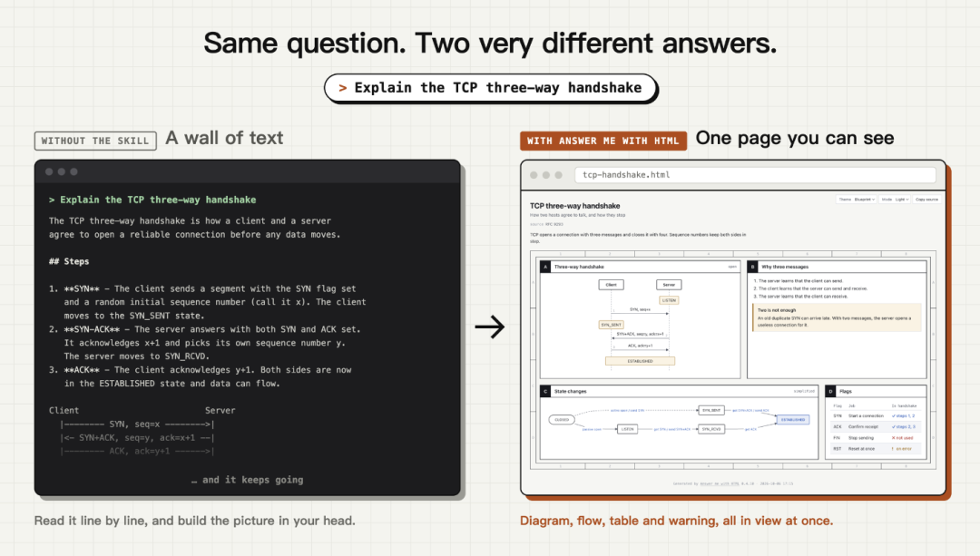Click the Explain the TCP three-way handshake prompt pill
Viewport: 980px width, 556px height.
click(491, 88)
